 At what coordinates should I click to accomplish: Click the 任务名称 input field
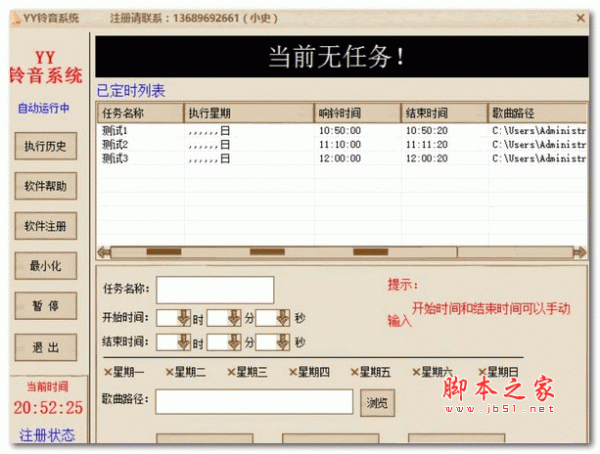point(215,290)
